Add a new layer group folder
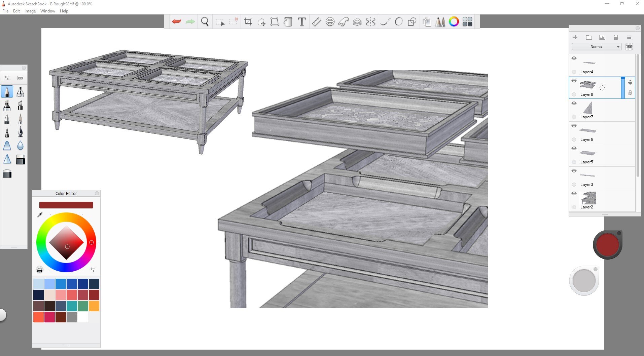The image size is (644, 356). [589, 37]
